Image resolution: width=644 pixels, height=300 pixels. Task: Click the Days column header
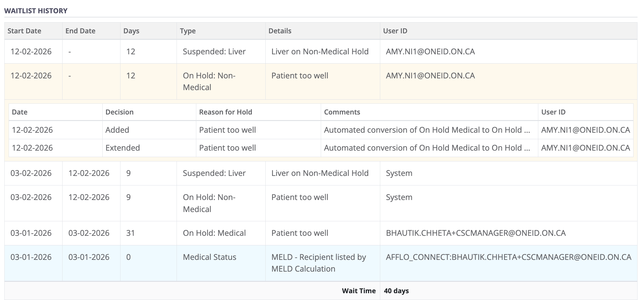coord(131,31)
